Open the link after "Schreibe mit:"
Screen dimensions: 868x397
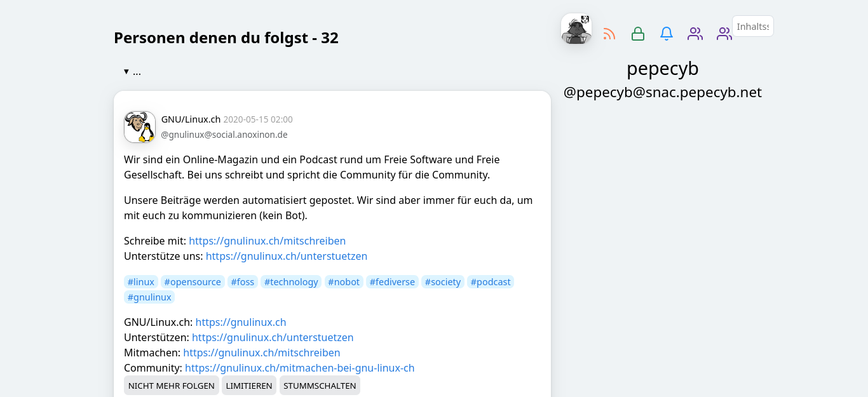[x=267, y=241]
